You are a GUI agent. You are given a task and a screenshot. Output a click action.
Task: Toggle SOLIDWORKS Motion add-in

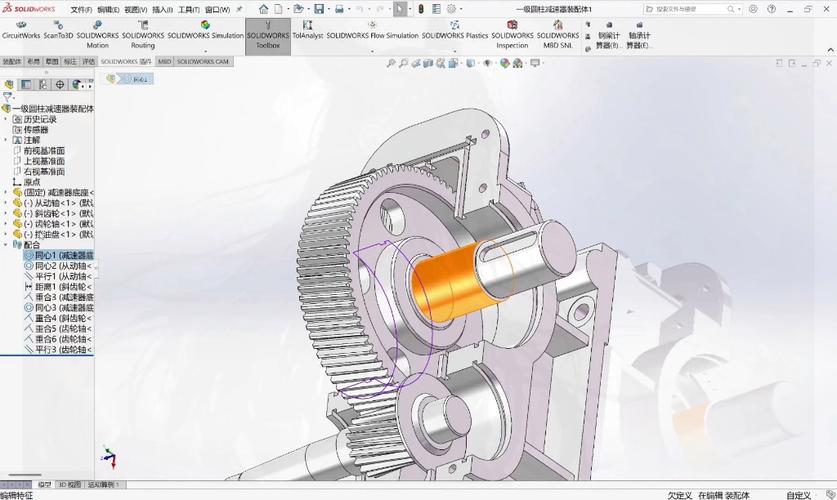(x=97, y=35)
